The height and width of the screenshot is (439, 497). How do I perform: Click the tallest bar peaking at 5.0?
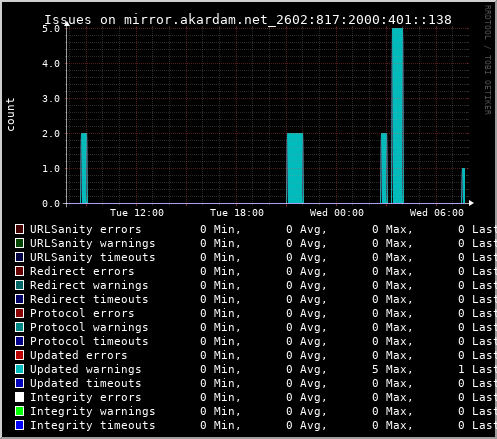397,116
